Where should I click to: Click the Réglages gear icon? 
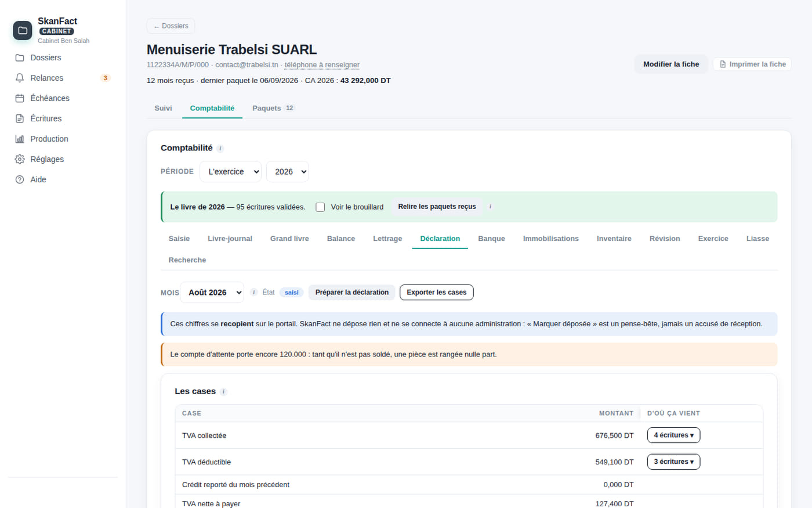coord(20,159)
